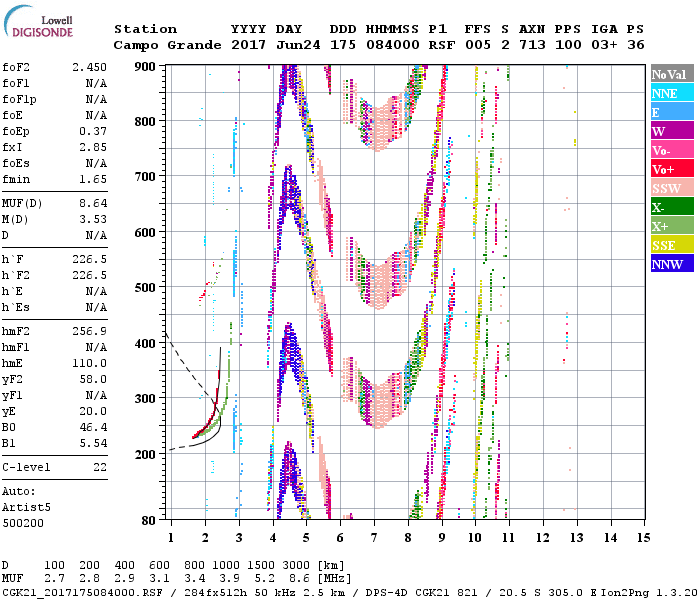This screenshot has width=700, height=600.
Task: Click the yF2 value 58.0
Action: pos(93,379)
